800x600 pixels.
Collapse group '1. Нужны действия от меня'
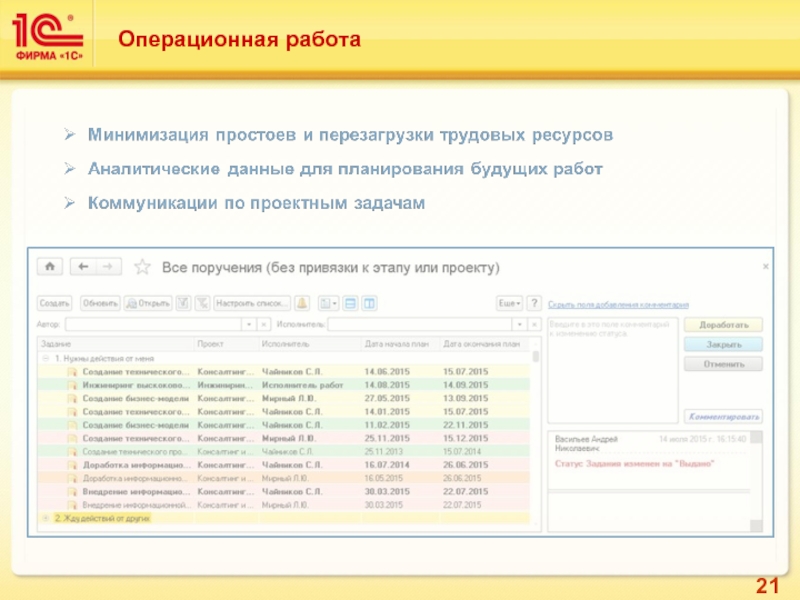(x=45, y=357)
